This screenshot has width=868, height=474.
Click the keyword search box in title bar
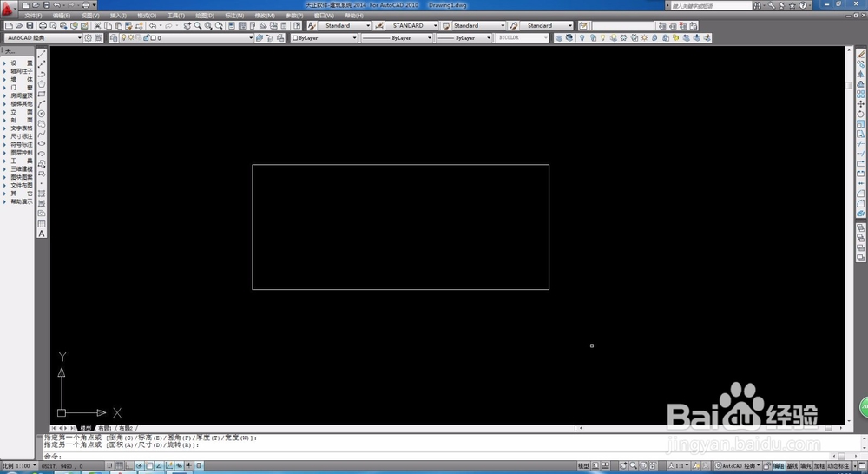tap(711, 5)
